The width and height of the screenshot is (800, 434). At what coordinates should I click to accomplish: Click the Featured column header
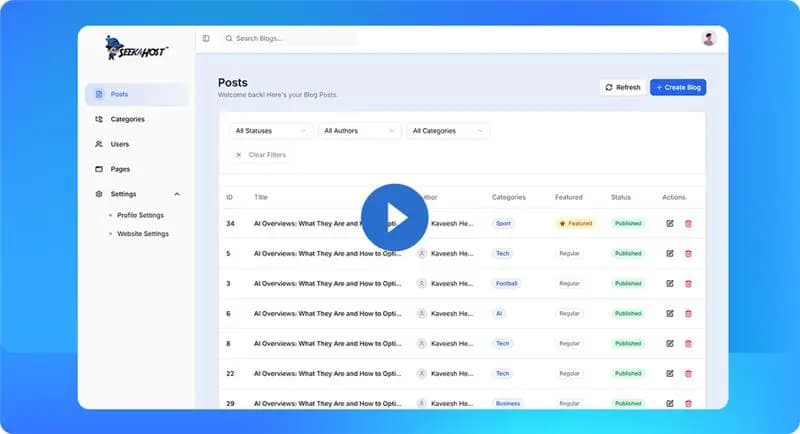point(569,197)
